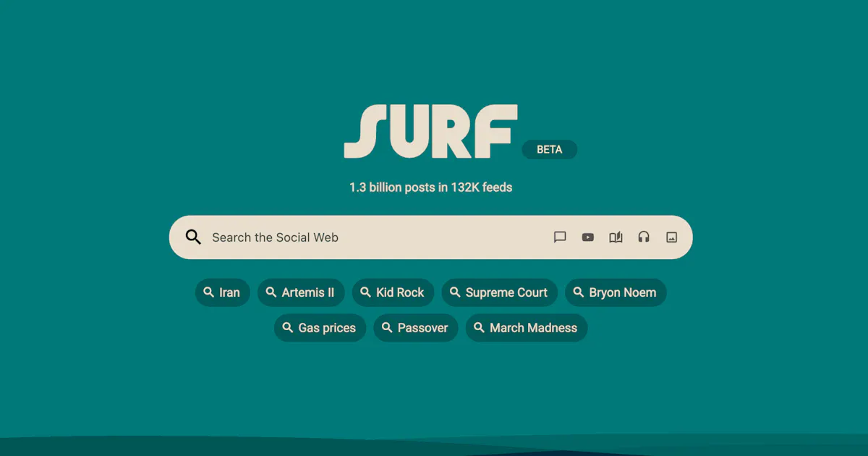Screen dimensions: 868x456
Task: Search for March Madness
Action: (527, 328)
